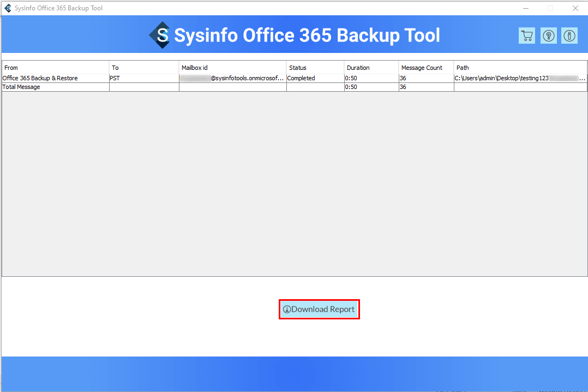This screenshot has width=588, height=392.
Task: Click the From column header
Action: point(55,68)
